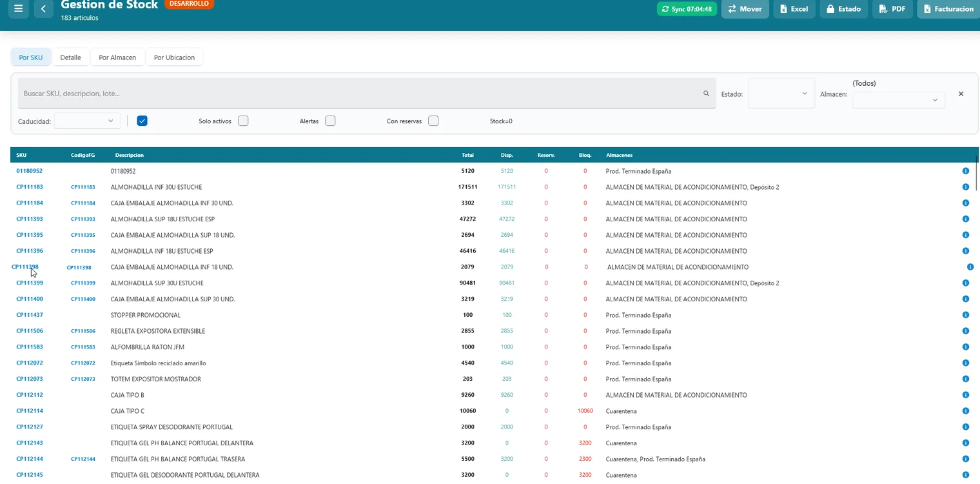Enable the Con reservas checkbox
This screenshot has width=980, height=484.
(433, 121)
